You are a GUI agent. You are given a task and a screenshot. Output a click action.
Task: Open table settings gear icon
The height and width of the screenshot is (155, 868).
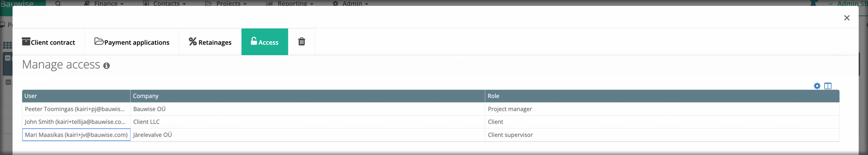tap(817, 86)
